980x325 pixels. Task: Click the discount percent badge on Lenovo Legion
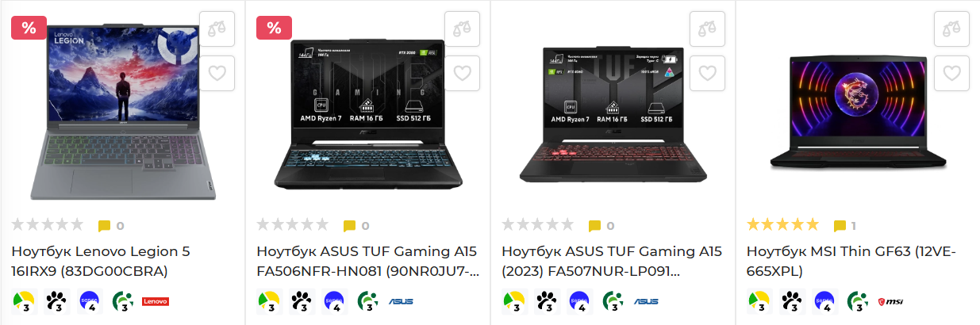[x=29, y=28]
